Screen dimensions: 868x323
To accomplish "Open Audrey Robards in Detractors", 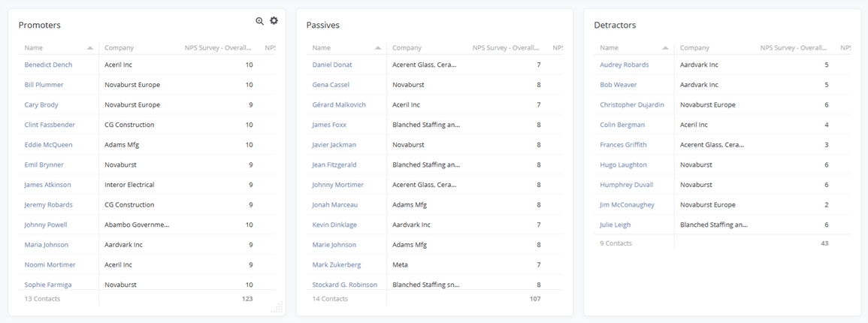I will pos(624,65).
